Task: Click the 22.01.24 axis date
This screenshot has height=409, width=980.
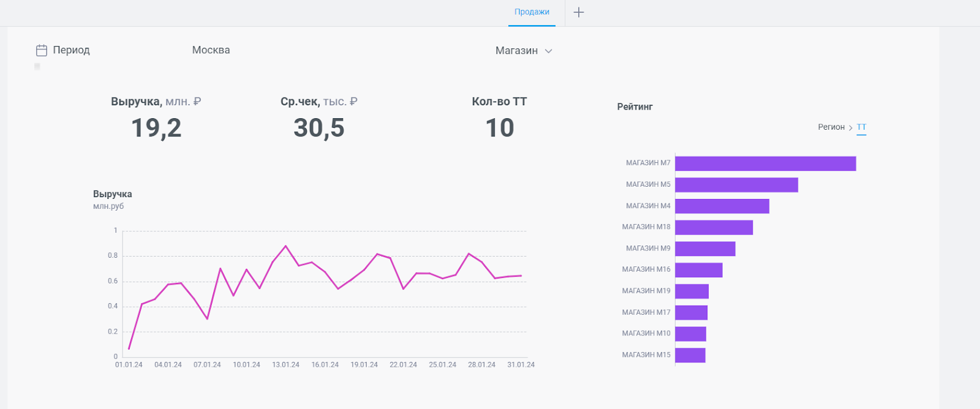Action: point(403,365)
